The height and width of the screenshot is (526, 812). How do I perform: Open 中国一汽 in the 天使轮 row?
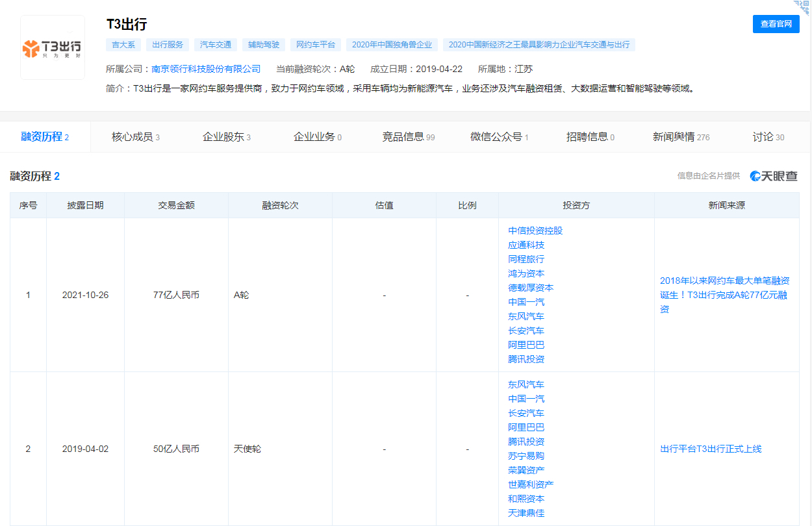[526, 399]
